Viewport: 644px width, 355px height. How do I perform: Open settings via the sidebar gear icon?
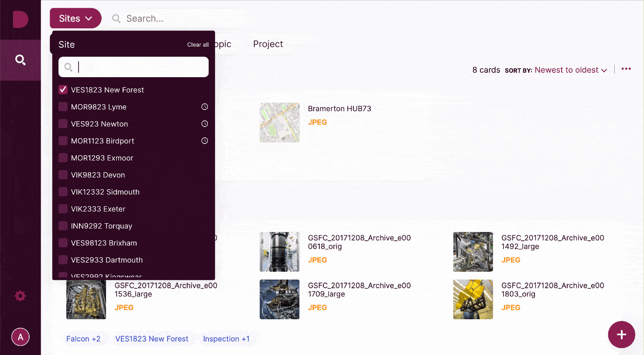tap(20, 296)
